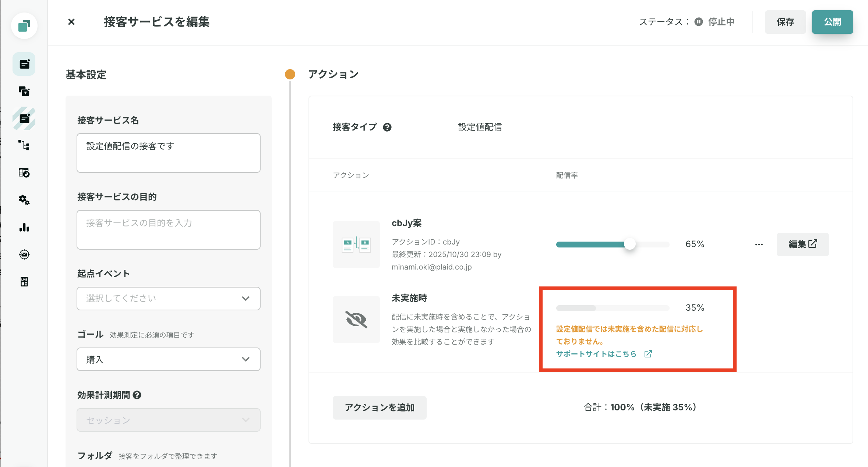Click the アクションを追加 button
The height and width of the screenshot is (467, 868).
[x=379, y=407]
